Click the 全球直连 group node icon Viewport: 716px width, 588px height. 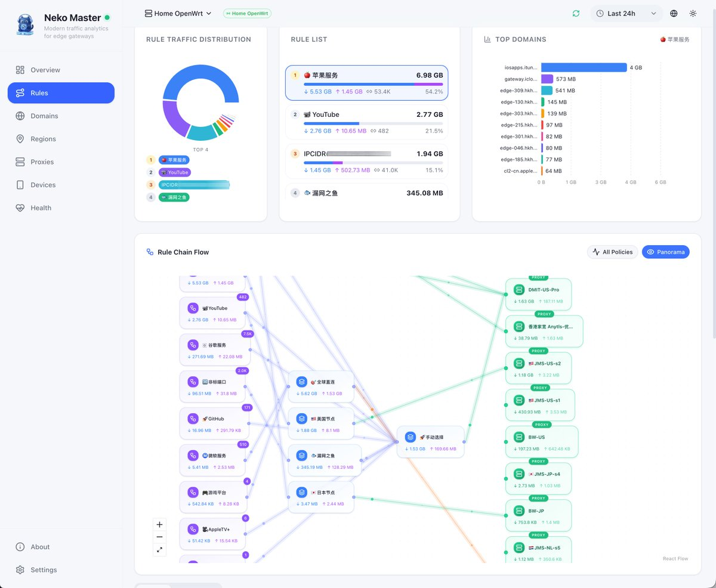pos(301,382)
